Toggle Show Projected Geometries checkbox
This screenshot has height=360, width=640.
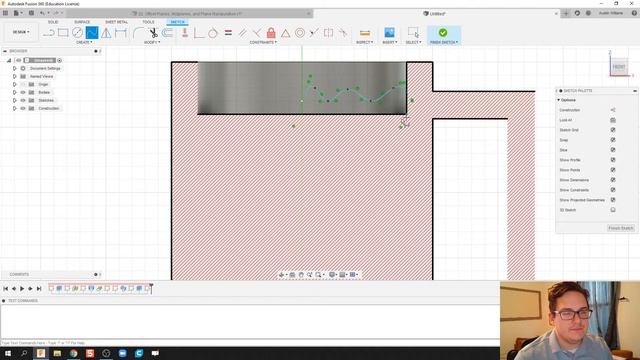coord(613,200)
